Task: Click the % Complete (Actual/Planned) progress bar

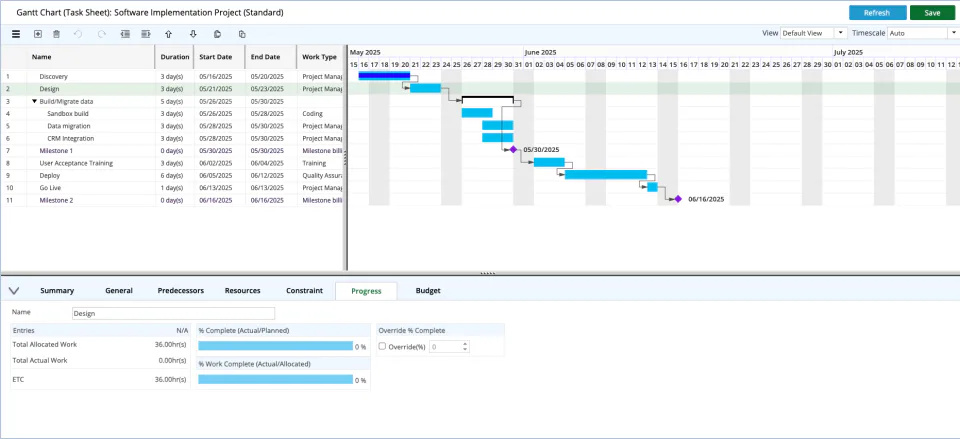Action: tap(276, 346)
